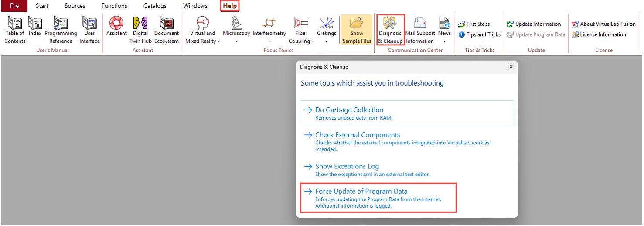Open the Programming Reference

point(61,30)
